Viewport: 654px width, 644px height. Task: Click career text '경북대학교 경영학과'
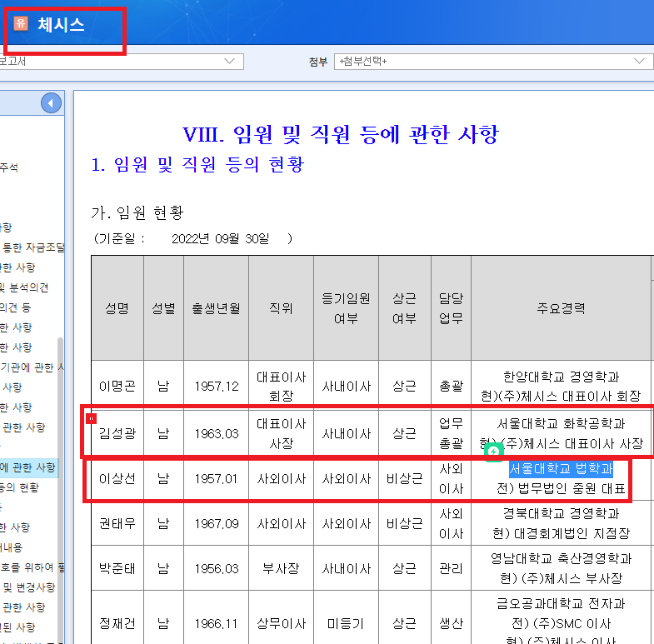click(561, 513)
